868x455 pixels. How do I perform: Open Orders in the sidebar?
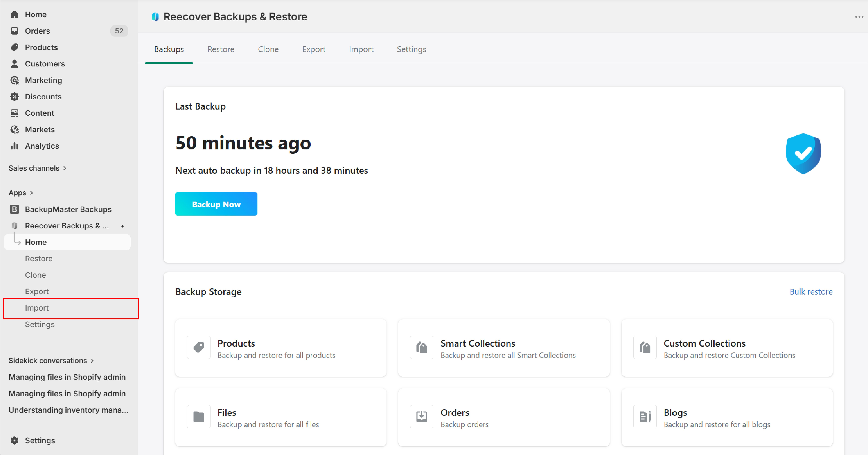click(x=67, y=31)
